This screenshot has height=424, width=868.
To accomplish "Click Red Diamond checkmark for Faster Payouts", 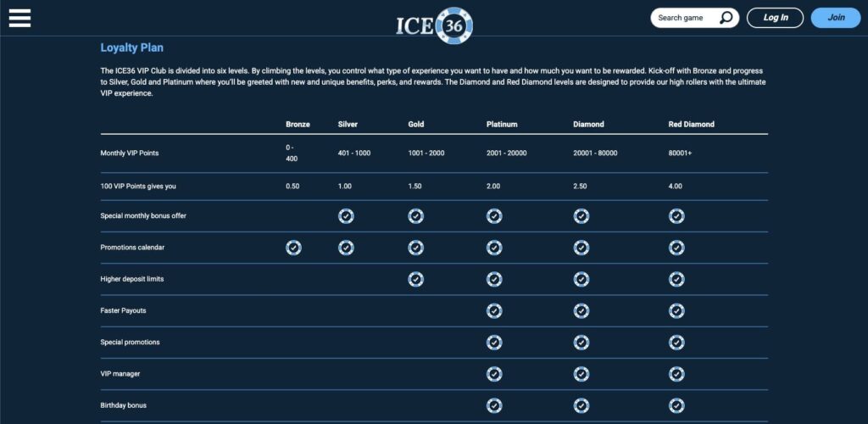I will (x=676, y=311).
